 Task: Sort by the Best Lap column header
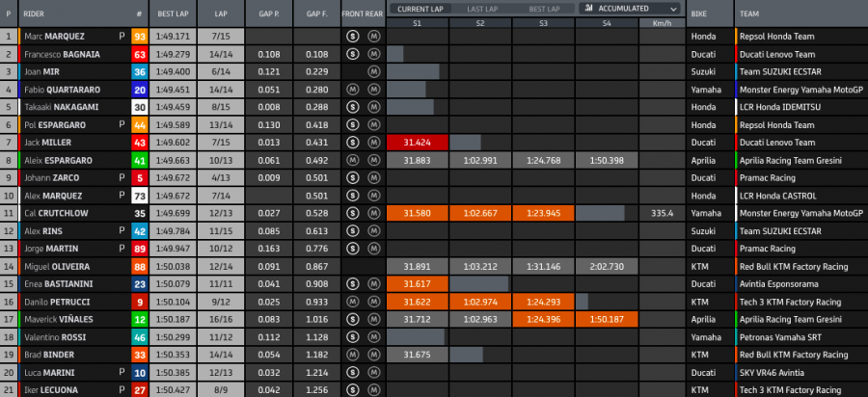coord(174,14)
